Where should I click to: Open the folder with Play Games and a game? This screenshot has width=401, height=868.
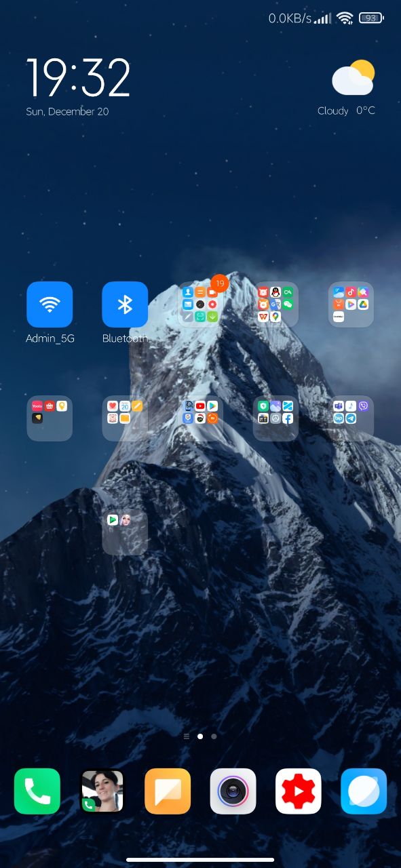[125, 532]
